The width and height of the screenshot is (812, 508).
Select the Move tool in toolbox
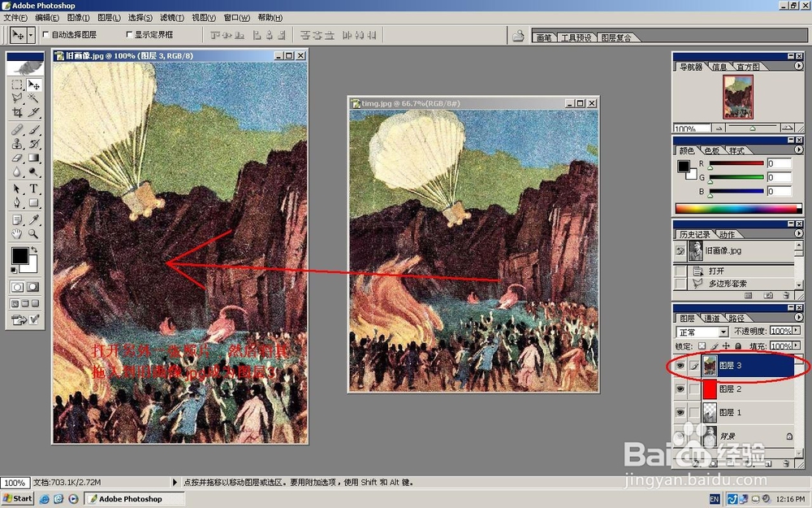tap(33, 85)
